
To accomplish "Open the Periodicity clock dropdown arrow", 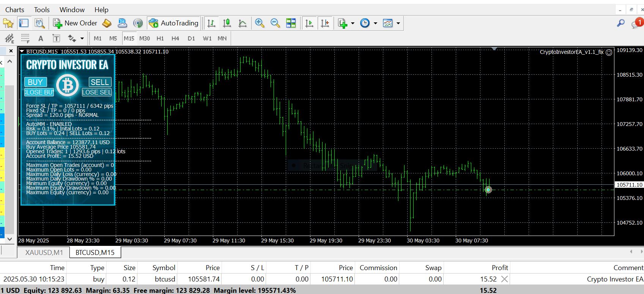I will [x=375, y=23].
